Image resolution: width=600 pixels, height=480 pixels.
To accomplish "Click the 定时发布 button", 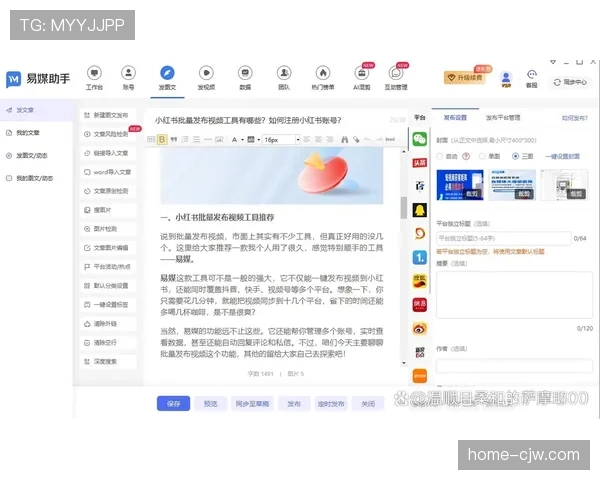I will [x=331, y=403].
